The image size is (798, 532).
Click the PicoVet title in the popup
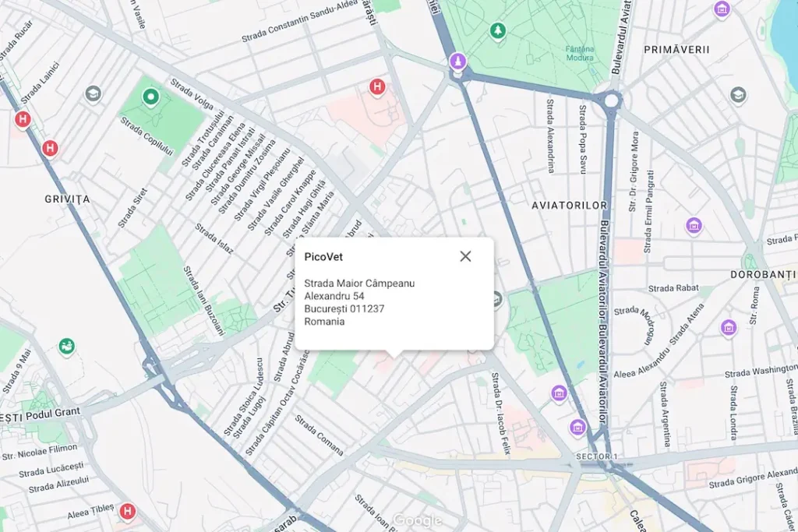tap(323, 256)
